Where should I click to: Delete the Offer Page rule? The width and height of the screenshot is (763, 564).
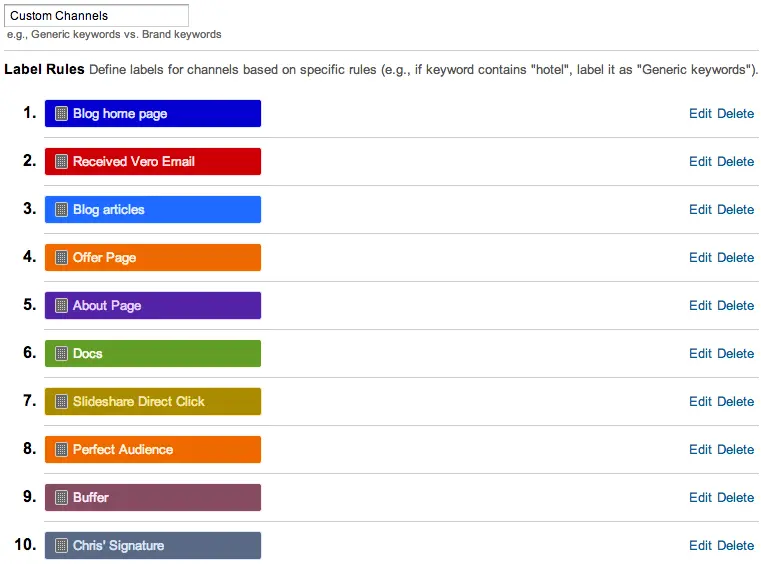point(735,258)
